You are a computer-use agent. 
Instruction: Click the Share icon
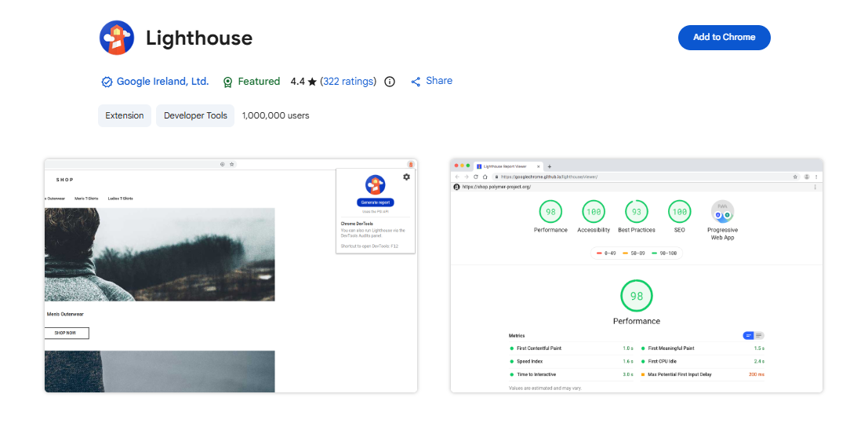[x=416, y=82]
